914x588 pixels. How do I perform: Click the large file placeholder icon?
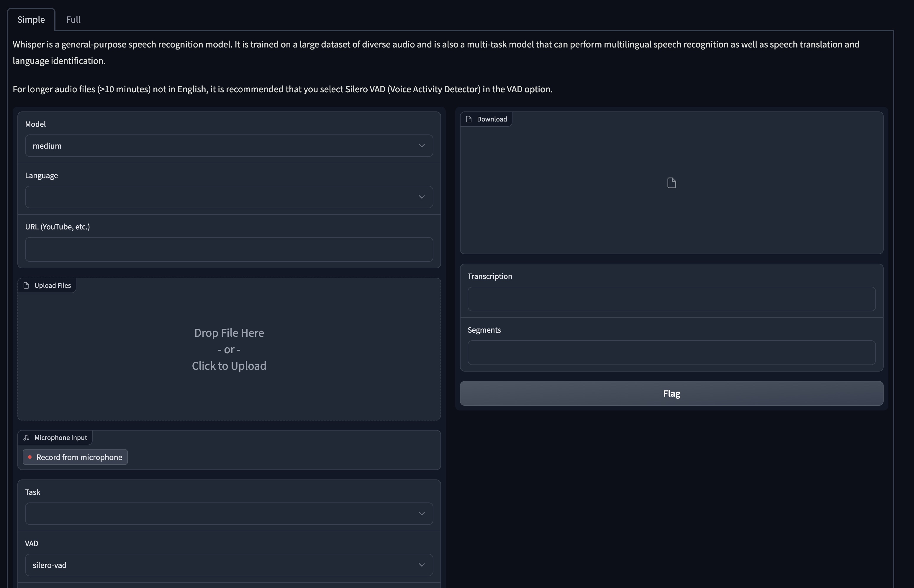671,183
